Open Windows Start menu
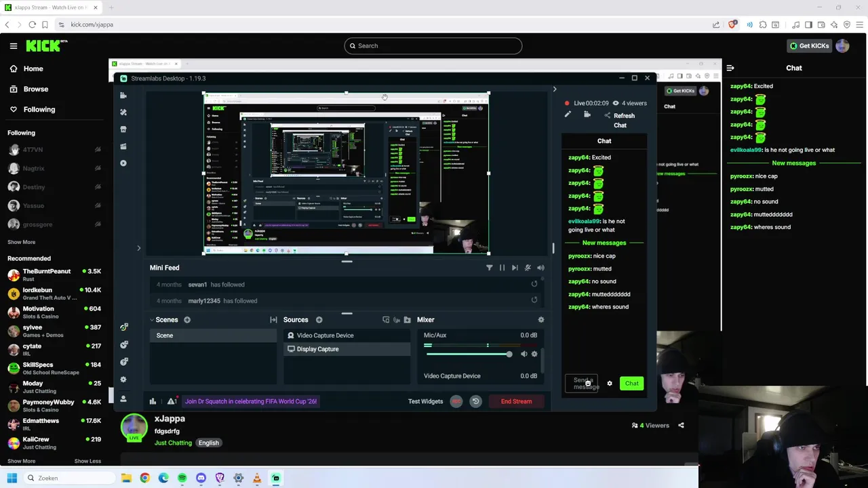Image resolution: width=868 pixels, height=488 pixels. click(12, 478)
